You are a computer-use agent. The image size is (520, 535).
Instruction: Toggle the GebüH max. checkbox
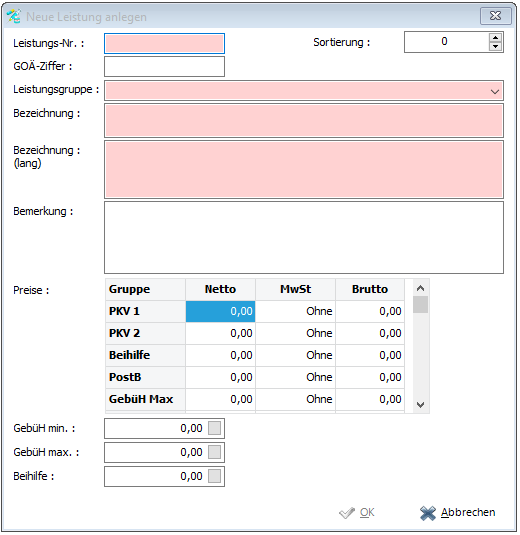[x=215, y=453]
